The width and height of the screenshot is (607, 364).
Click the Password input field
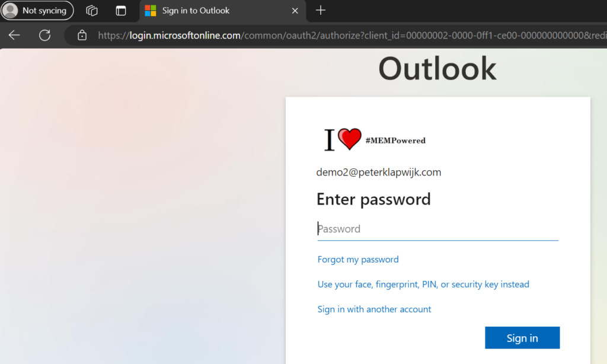438,229
